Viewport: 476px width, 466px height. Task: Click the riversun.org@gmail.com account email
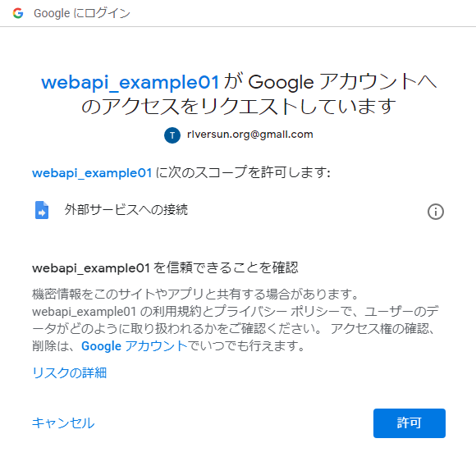tap(249, 135)
